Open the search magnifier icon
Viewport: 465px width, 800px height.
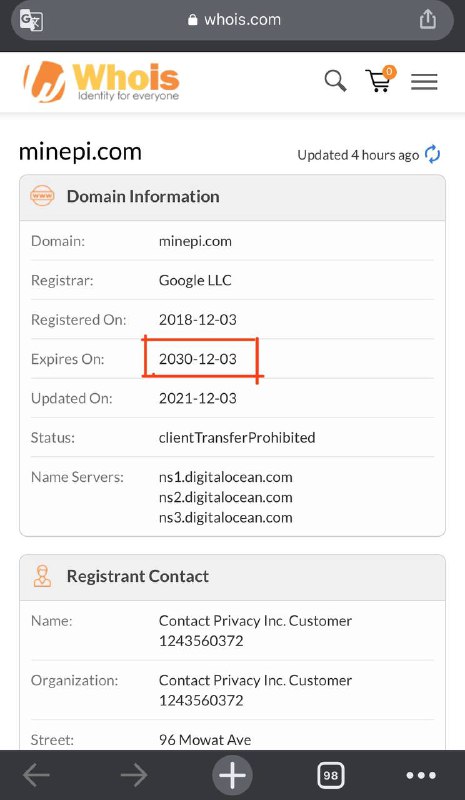point(335,81)
